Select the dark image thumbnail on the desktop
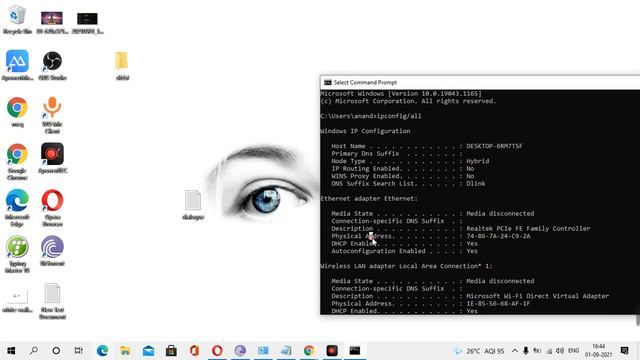This screenshot has height=360, width=640. pyautogui.click(x=87, y=22)
